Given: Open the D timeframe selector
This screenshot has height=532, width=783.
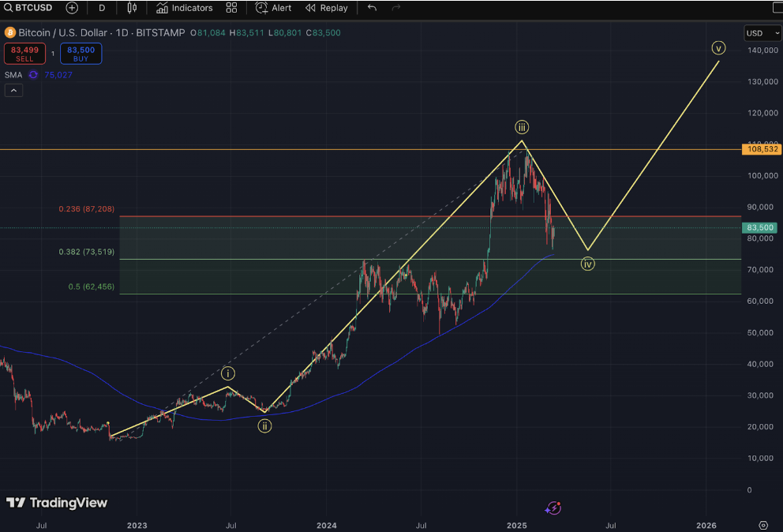Looking at the screenshot, I should tap(102, 8).
